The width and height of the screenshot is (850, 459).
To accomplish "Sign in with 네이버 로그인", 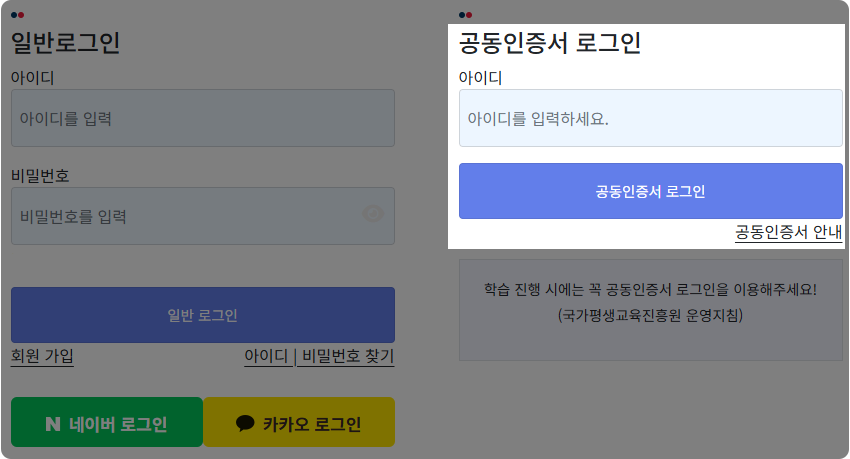I will click(x=107, y=422).
